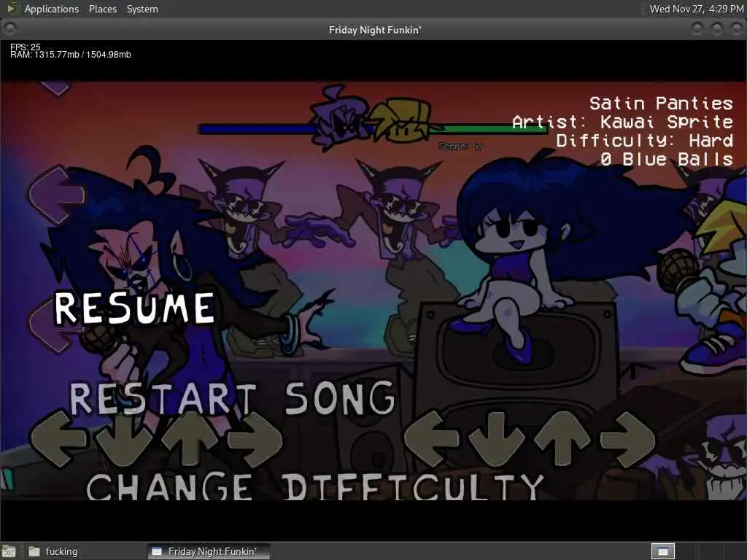Click the Difficulty: Hard label
The width and height of the screenshot is (747, 560).
point(645,141)
